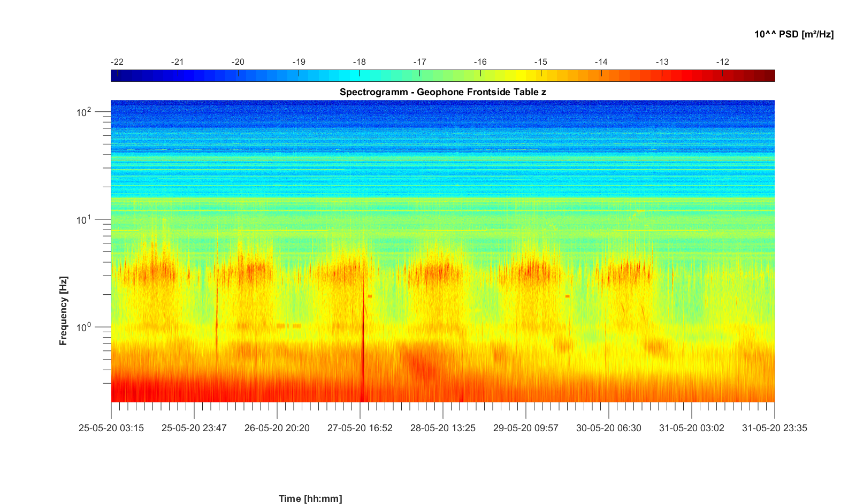Viewport: 856px width, 504px height.
Task: Click the '31-05-20 23:35' time tick label
Action: tap(774, 428)
